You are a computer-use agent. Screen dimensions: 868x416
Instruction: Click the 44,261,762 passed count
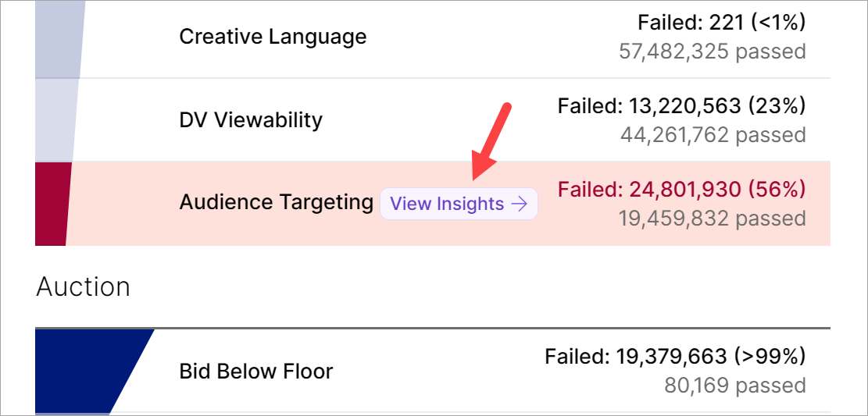click(x=713, y=135)
